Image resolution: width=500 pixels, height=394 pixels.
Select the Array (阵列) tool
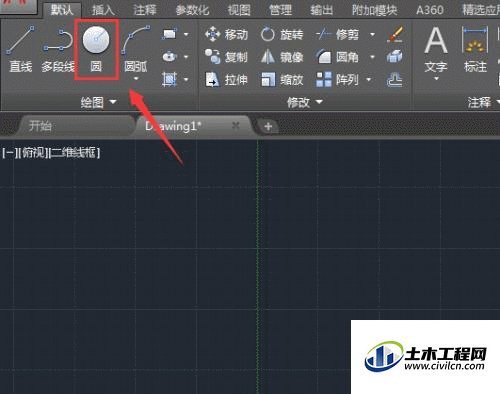click(x=337, y=80)
